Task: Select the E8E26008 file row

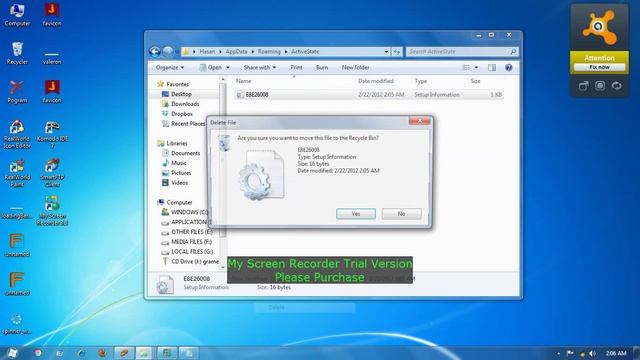Action: coord(369,95)
